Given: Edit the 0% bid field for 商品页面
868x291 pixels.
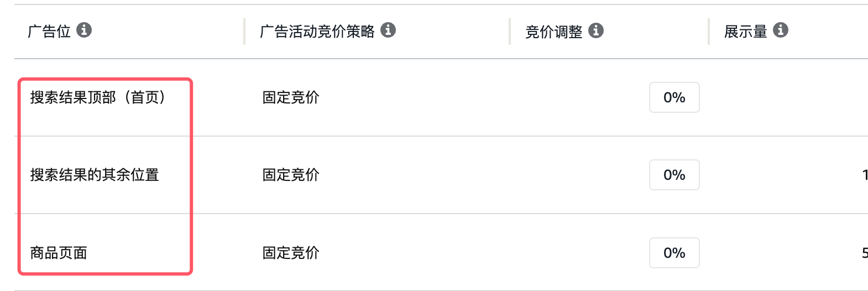Looking at the screenshot, I should click(674, 253).
